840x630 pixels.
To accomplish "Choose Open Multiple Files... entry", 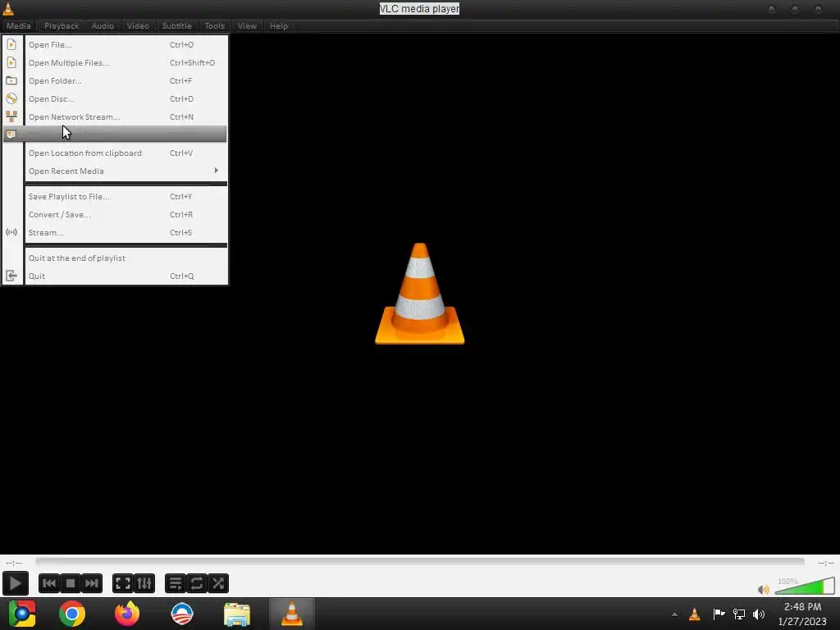I will 126,62.
